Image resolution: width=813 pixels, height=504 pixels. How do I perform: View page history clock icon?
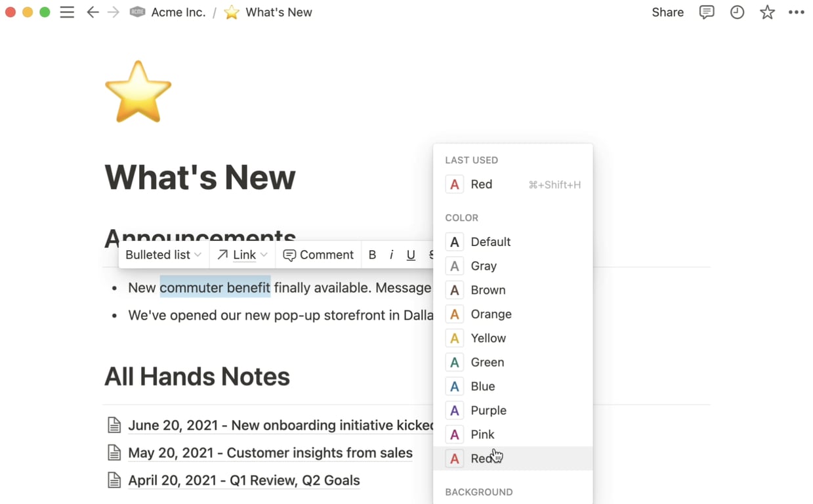pos(737,12)
